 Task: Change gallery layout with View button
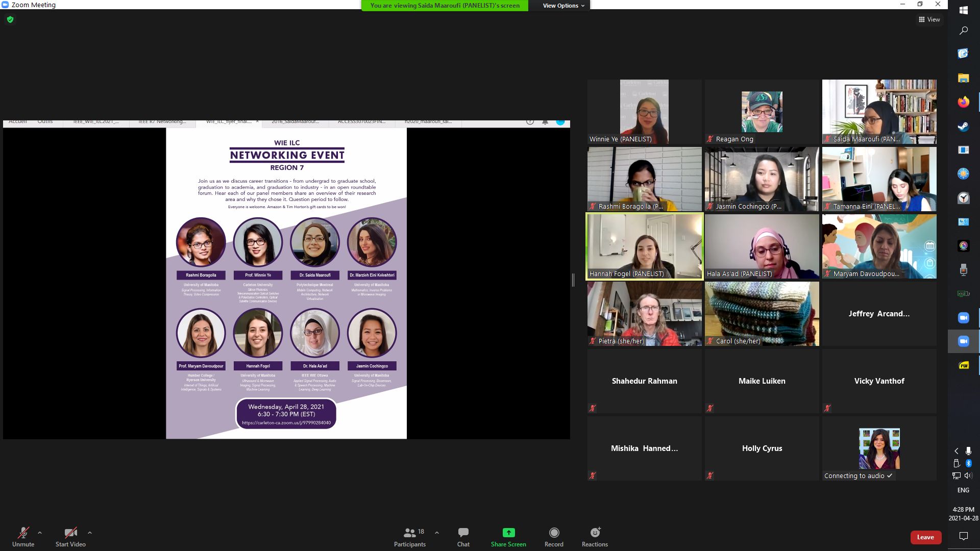coord(929,19)
